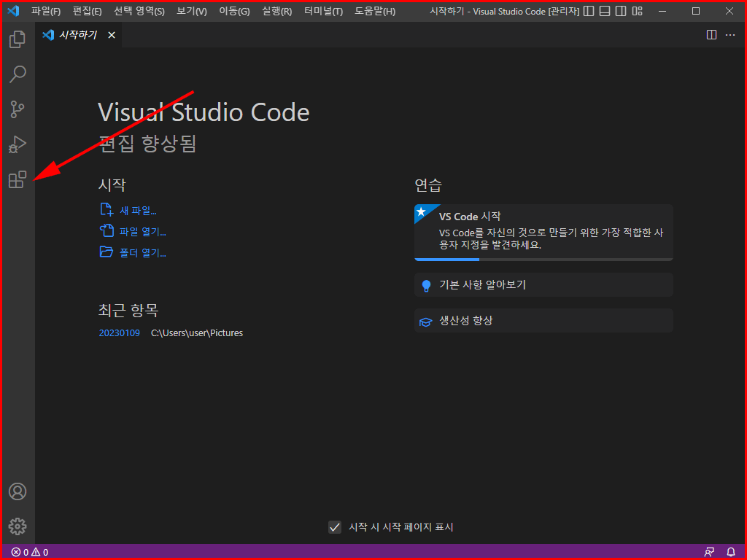Uncheck 시작 시 시작 페이지 표시 checkbox
Viewport: 747px width, 560px height.
335,527
